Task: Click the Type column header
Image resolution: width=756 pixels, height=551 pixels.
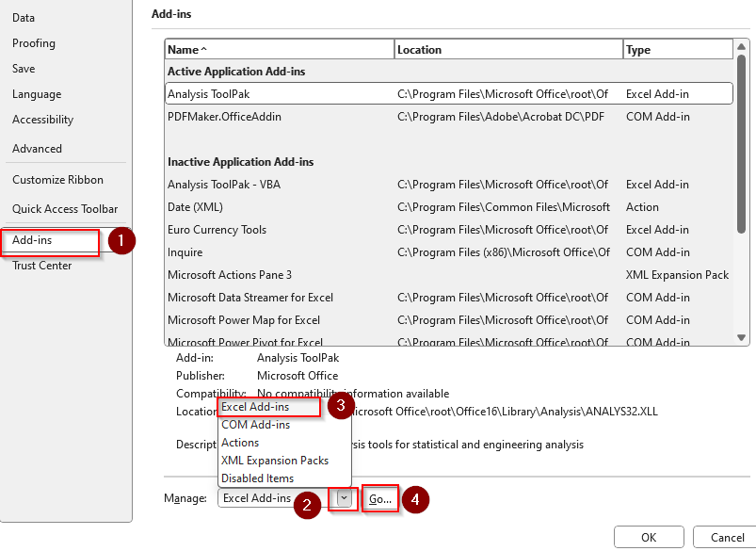Action: 677,50
